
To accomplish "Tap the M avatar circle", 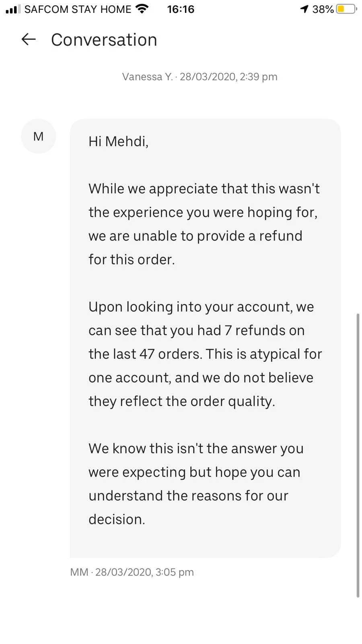I will (x=38, y=136).
